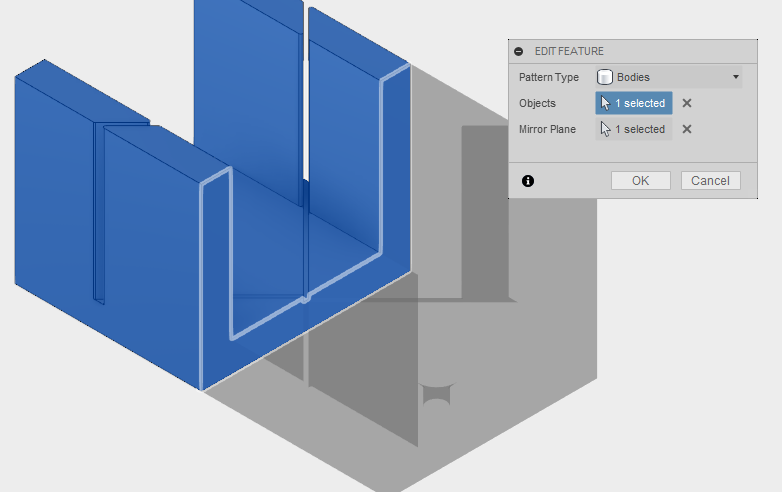Open the info help icon
This screenshot has height=492, width=782.
[x=528, y=181]
